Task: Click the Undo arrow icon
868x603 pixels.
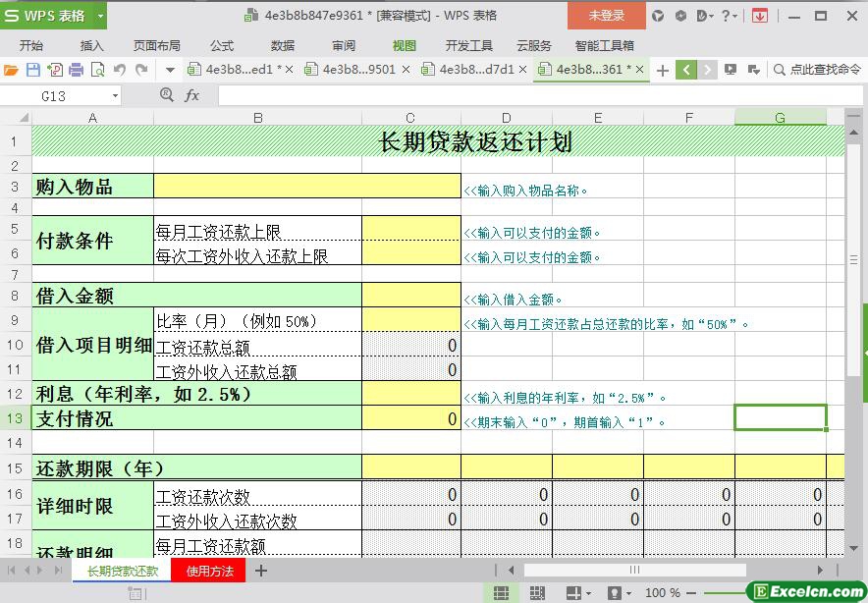Action: coord(120,70)
